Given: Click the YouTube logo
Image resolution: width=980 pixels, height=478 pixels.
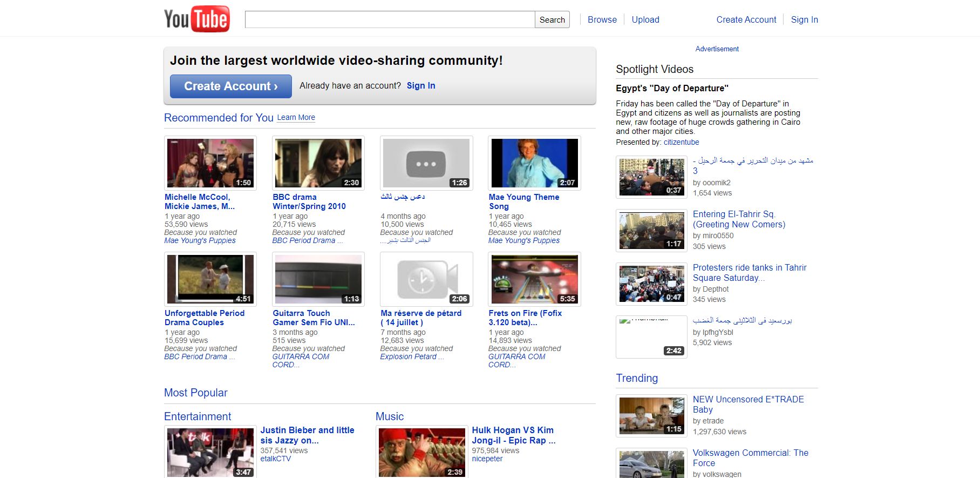Looking at the screenshot, I should click(x=197, y=19).
